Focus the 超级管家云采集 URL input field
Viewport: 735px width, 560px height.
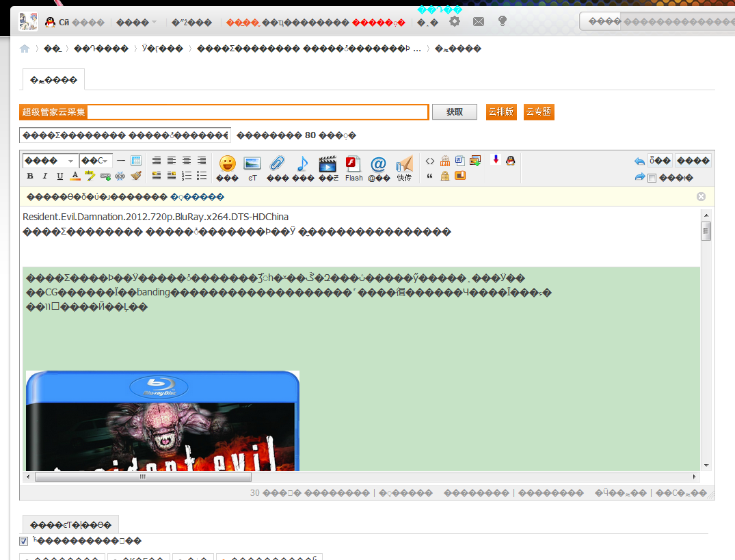[257, 112]
